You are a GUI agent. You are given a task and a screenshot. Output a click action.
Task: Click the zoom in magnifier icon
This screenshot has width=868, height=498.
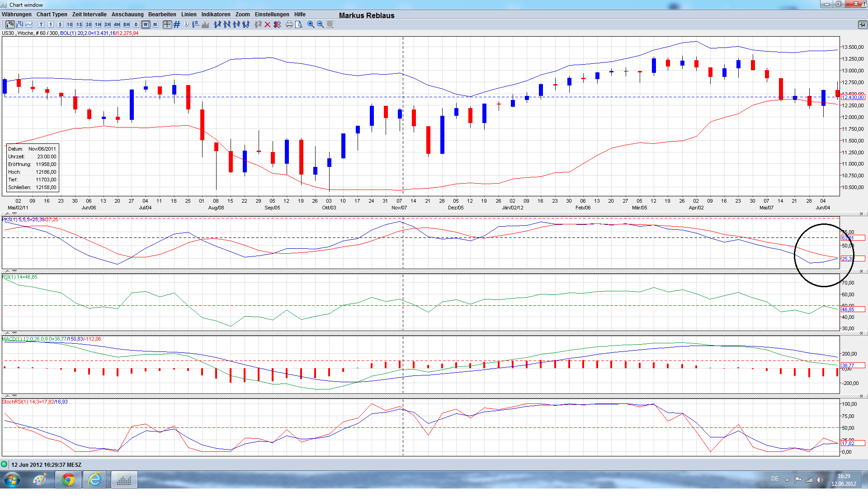[x=311, y=24]
